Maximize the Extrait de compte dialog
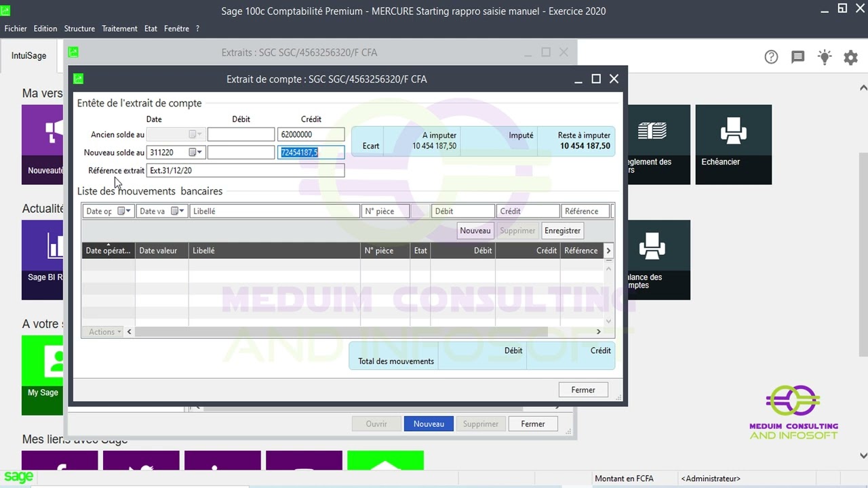Viewport: 868px width, 488px height. (596, 79)
